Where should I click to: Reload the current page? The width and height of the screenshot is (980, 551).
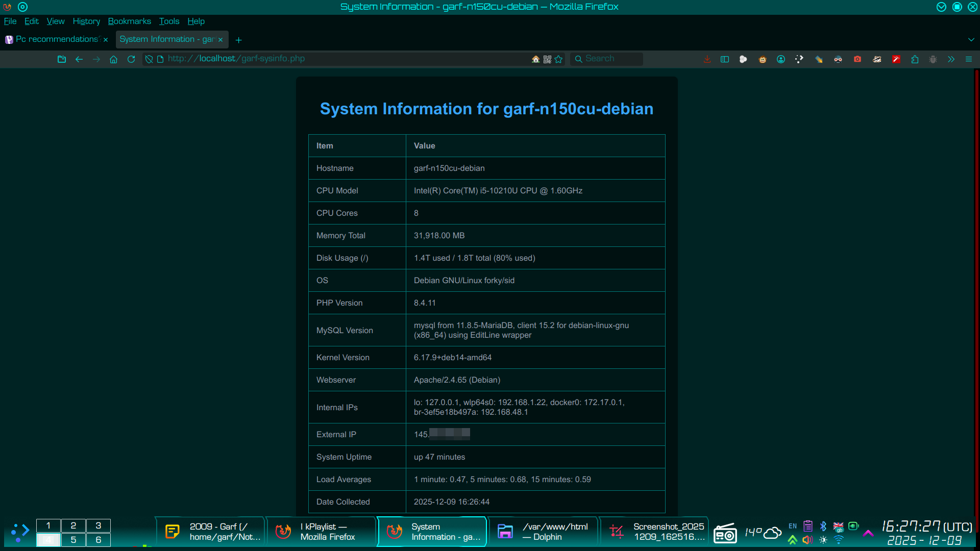131,59
